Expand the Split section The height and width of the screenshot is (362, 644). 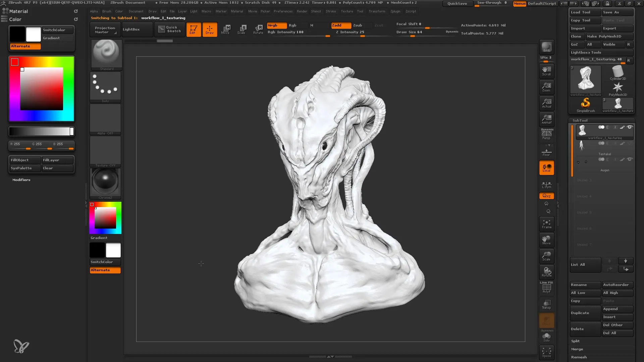tap(575, 341)
